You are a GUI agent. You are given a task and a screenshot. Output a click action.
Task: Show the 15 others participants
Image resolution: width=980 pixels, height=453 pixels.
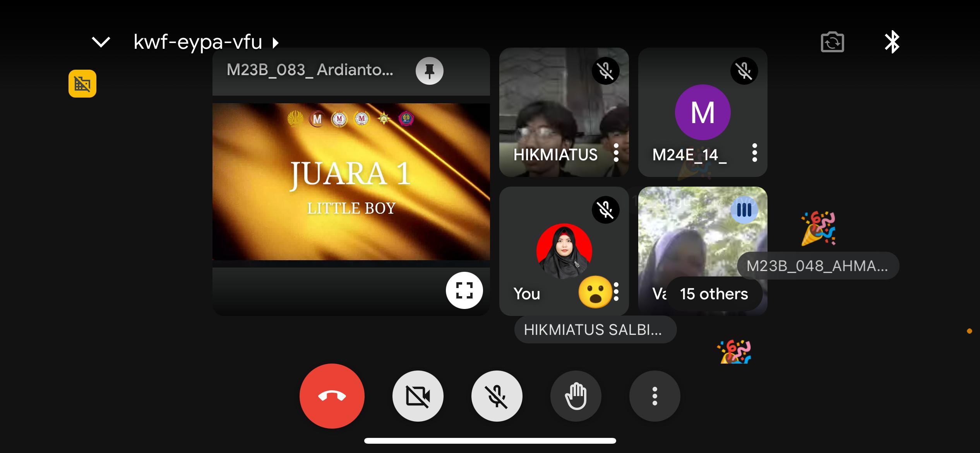[714, 294]
